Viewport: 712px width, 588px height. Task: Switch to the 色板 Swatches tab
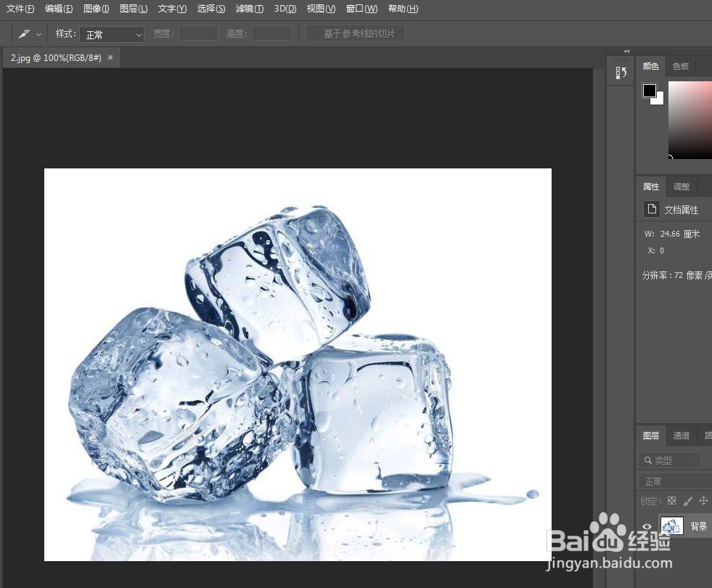(x=680, y=66)
